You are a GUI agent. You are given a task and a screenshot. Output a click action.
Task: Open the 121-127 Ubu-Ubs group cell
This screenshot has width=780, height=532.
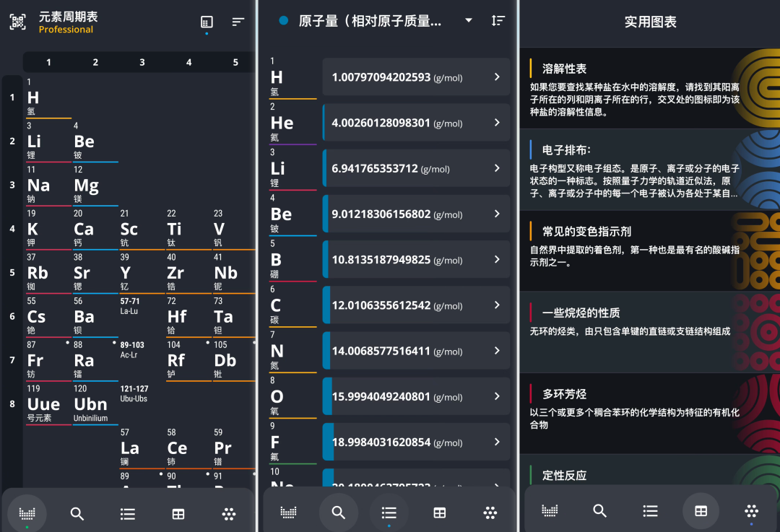(x=142, y=404)
